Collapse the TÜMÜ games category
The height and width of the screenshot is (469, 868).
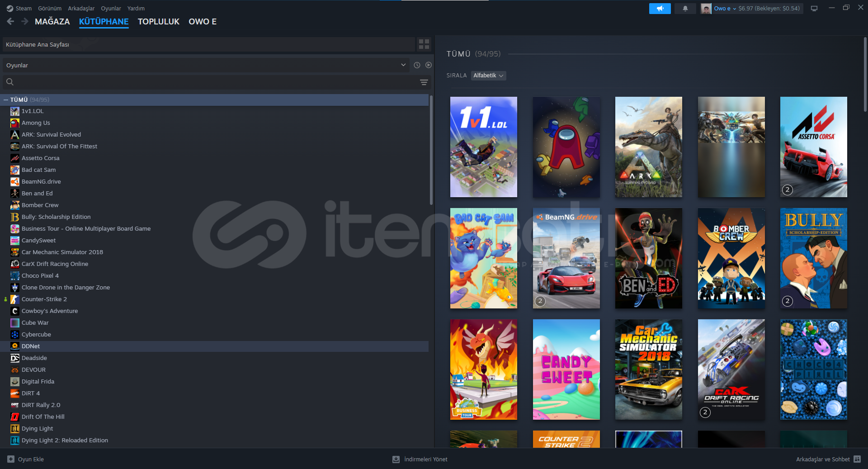6,99
